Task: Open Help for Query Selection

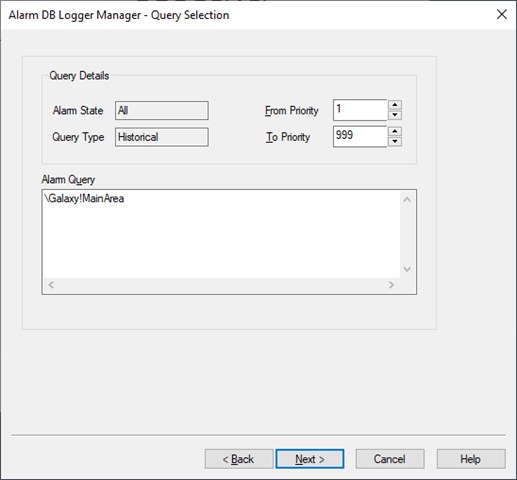Action: click(x=471, y=459)
